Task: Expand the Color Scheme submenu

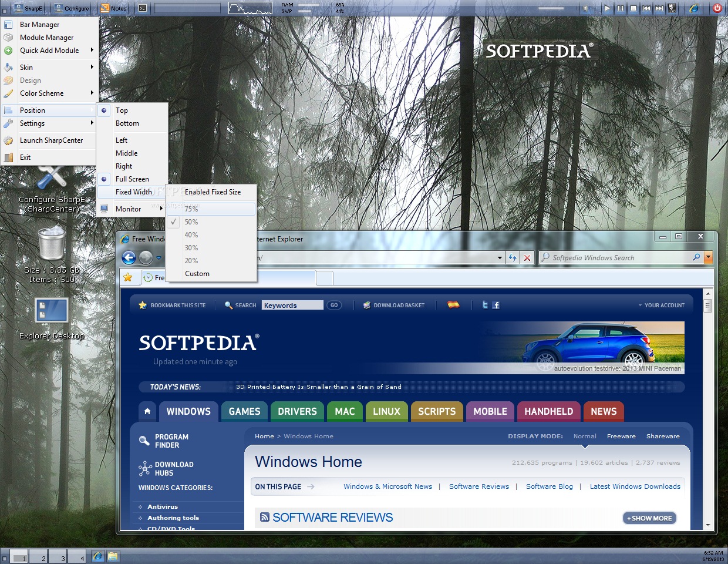Action: tap(49, 93)
